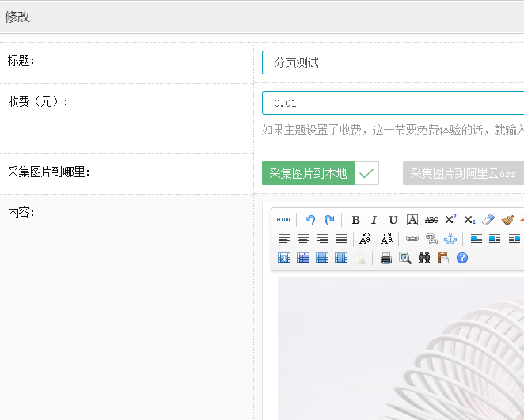
Task: Click the undo arrow in editor toolbar
Action: 310,220
